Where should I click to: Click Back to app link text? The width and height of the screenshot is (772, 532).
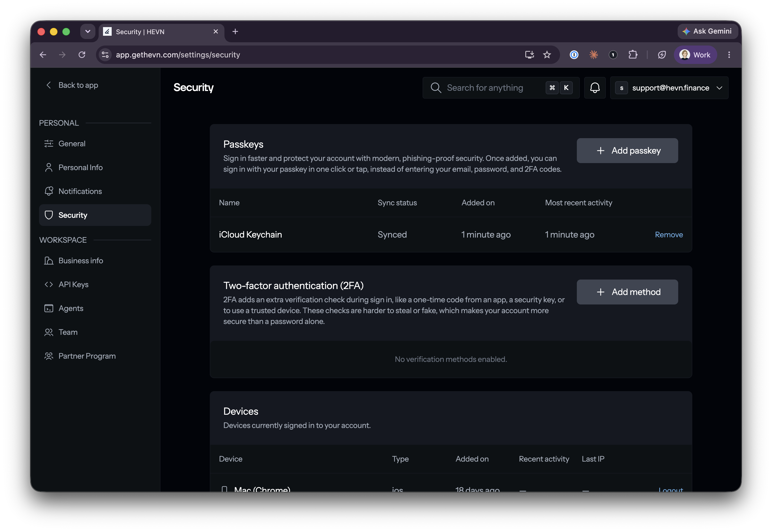click(x=78, y=85)
